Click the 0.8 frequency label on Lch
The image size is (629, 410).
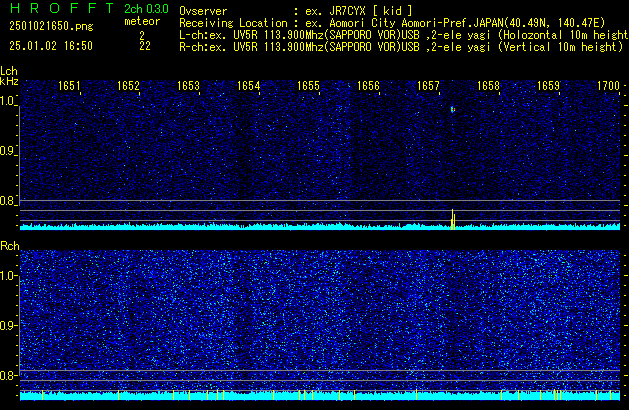coord(7,201)
